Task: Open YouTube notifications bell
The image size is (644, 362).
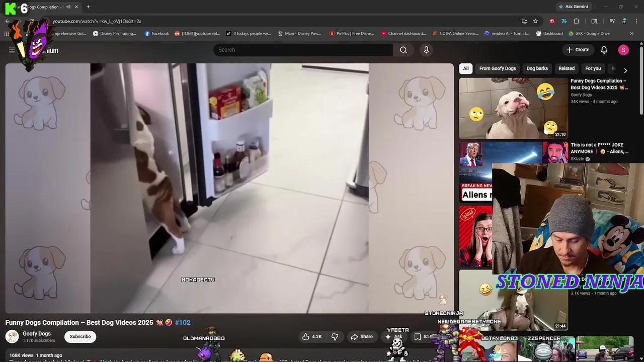Action: (604, 50)
